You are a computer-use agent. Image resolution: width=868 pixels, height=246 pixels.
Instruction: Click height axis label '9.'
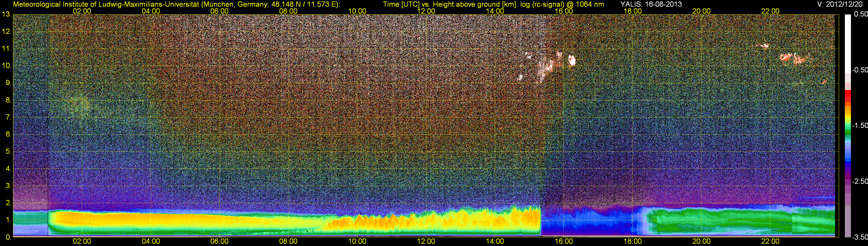click(9, 83)
